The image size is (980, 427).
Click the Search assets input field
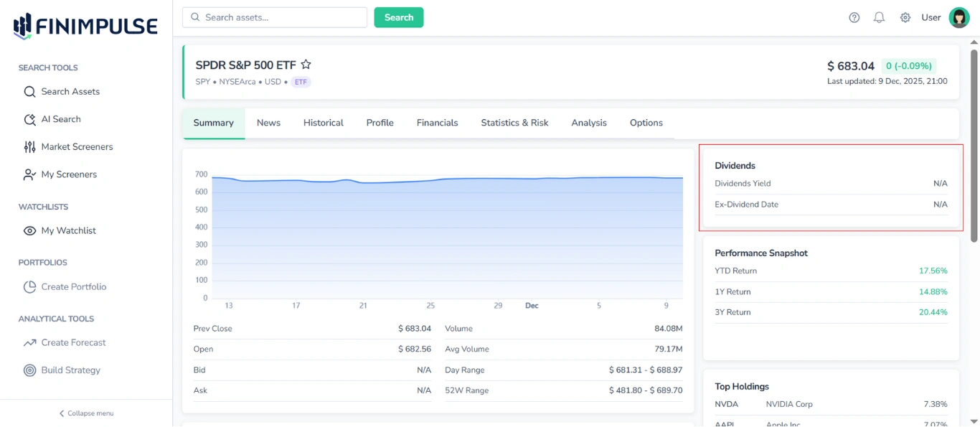pos(275,17)
